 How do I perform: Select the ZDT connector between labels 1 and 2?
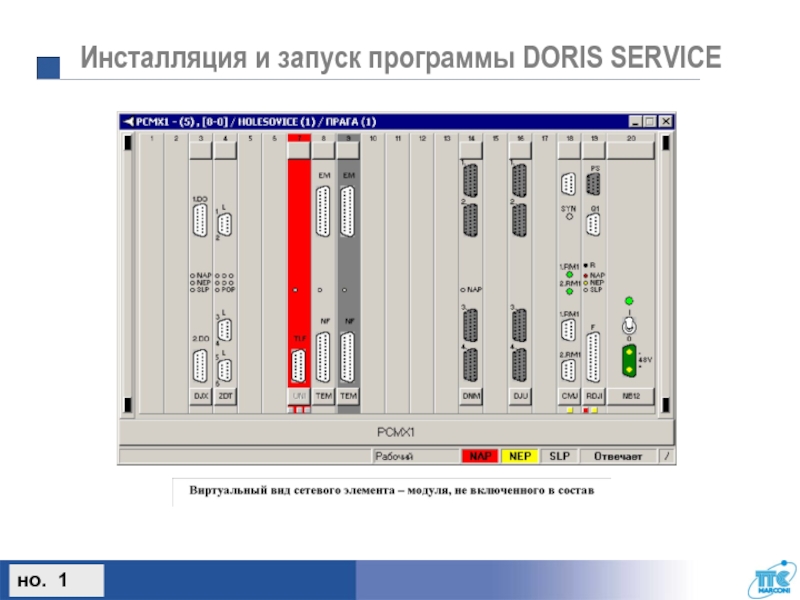click(x=224, y=224)
